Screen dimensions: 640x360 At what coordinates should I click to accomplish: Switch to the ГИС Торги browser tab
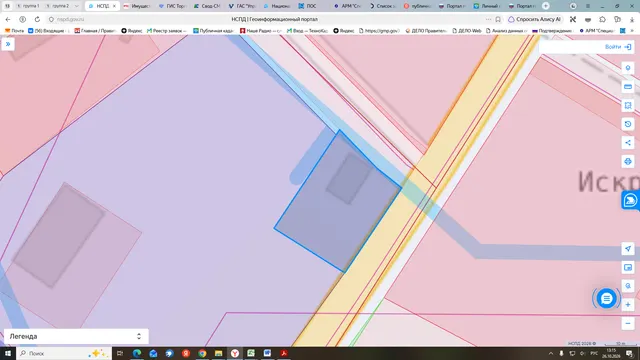point(172,6)
